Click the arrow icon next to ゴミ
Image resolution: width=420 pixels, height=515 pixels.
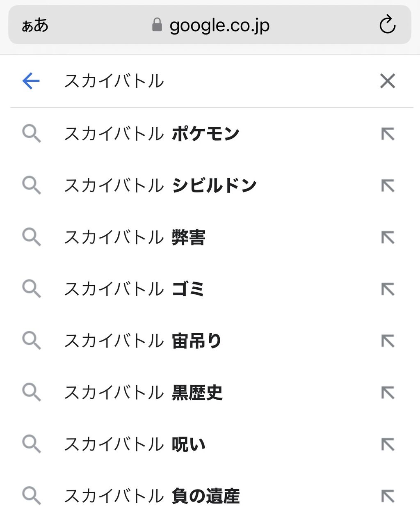(387, 289)
